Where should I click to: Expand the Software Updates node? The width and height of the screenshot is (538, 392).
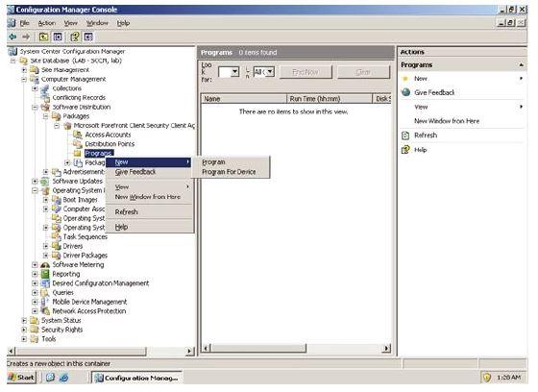click(35, 182)
